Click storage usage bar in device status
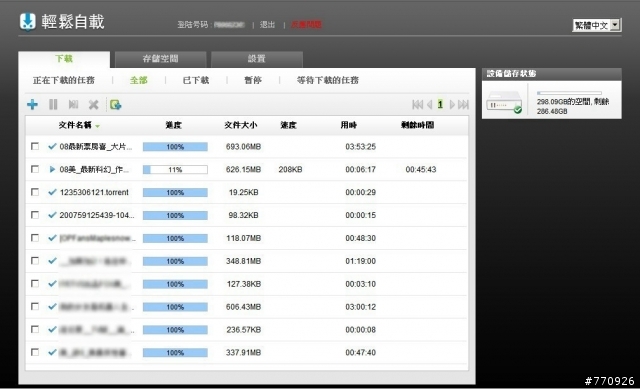This screenshot has height=389, width=640. [x=569, y=93]
